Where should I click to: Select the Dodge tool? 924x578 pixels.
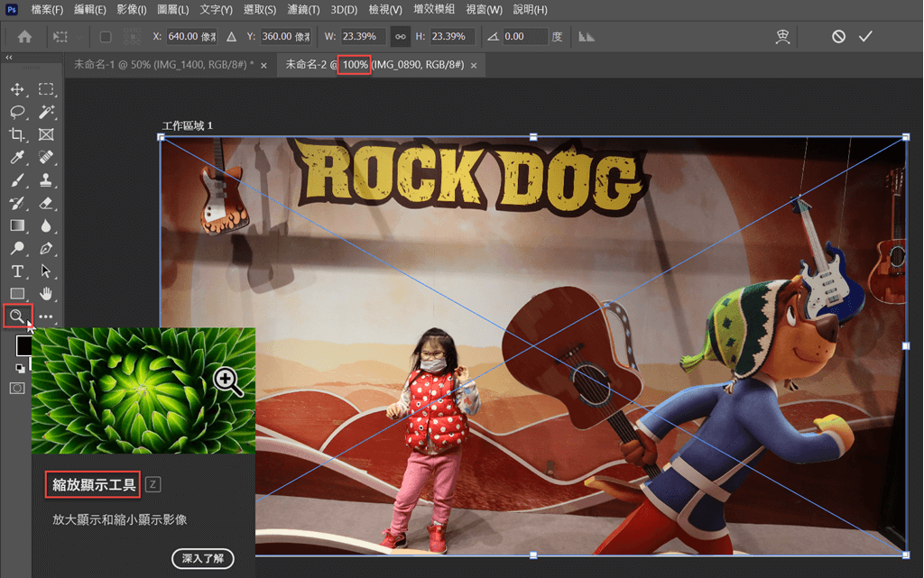[17, 248]
